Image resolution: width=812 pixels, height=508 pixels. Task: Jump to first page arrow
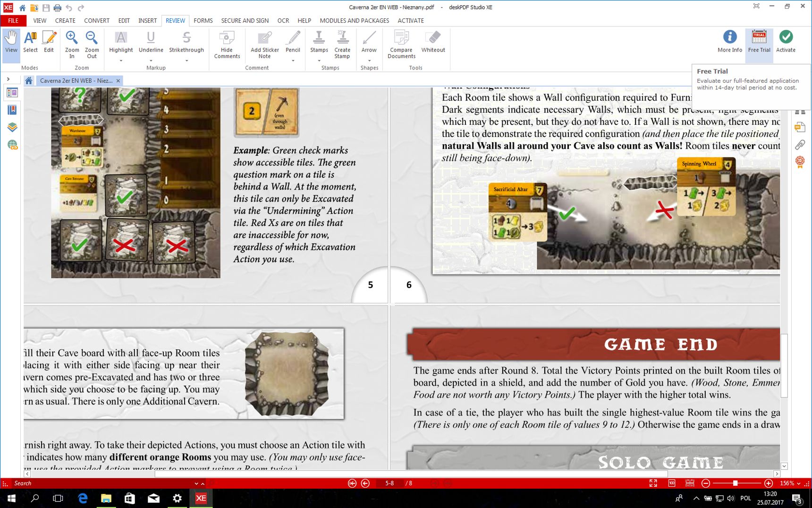[x=352, y=483]
